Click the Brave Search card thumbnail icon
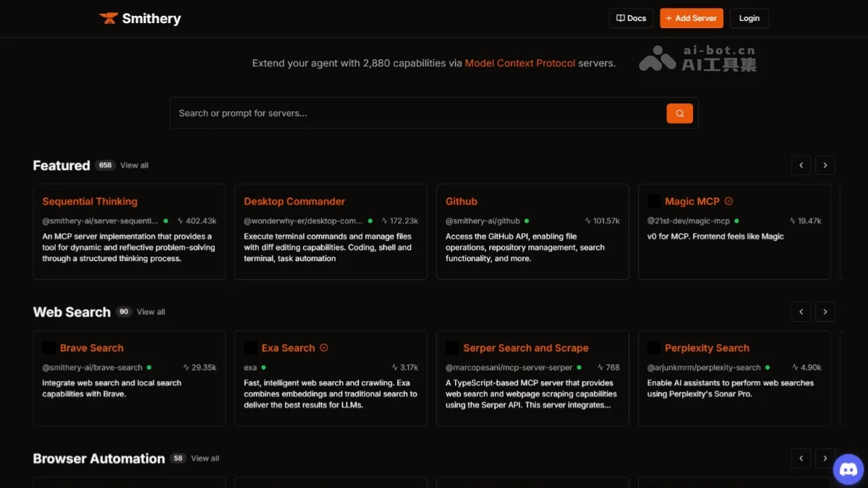The width and height of the screenshot is (868, 488). [48, 348]
